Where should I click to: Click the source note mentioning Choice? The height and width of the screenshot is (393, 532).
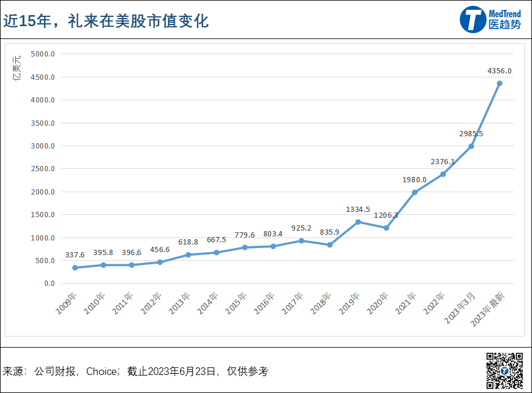pyautogui.click(x=135, y=371)
